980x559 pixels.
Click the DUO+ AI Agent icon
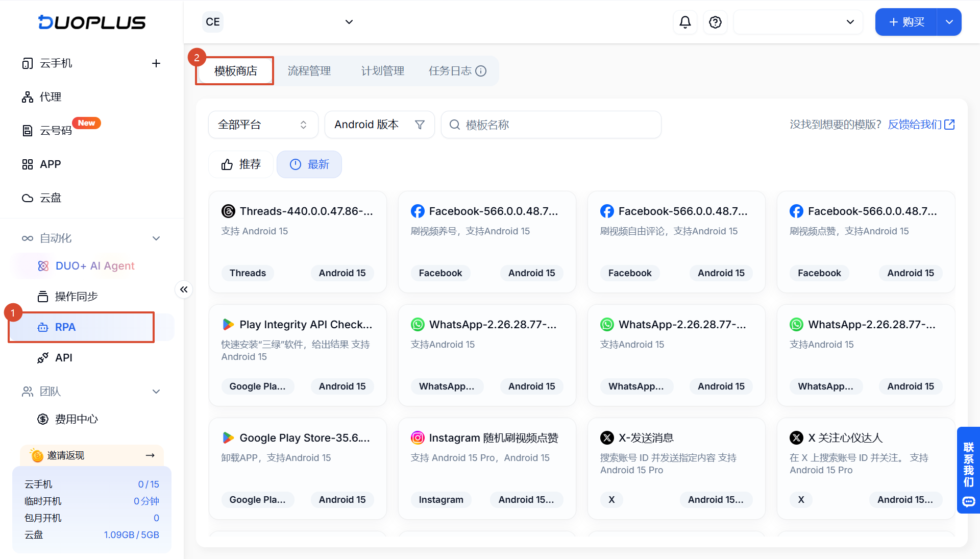[x=43, y=266]
